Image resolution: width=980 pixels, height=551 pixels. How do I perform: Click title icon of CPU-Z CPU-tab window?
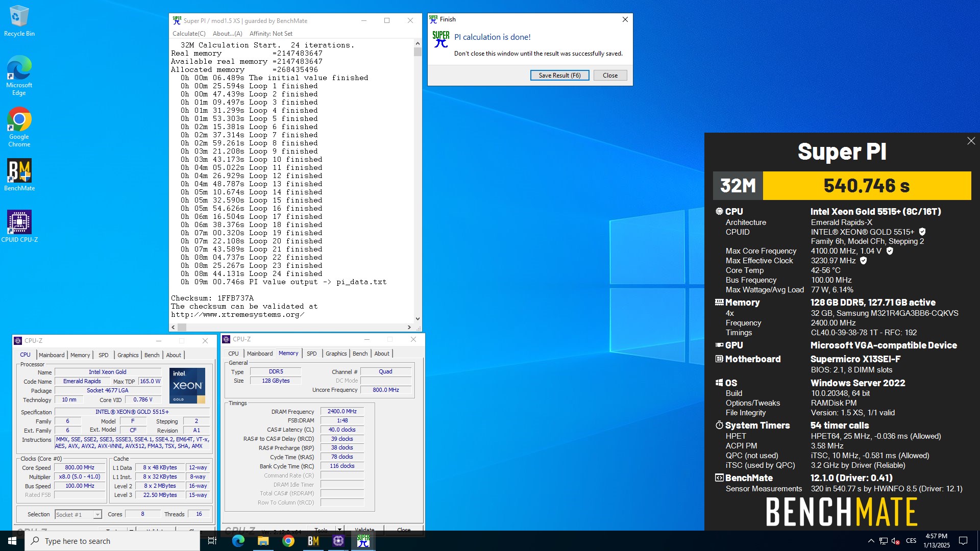click(18, 341)
